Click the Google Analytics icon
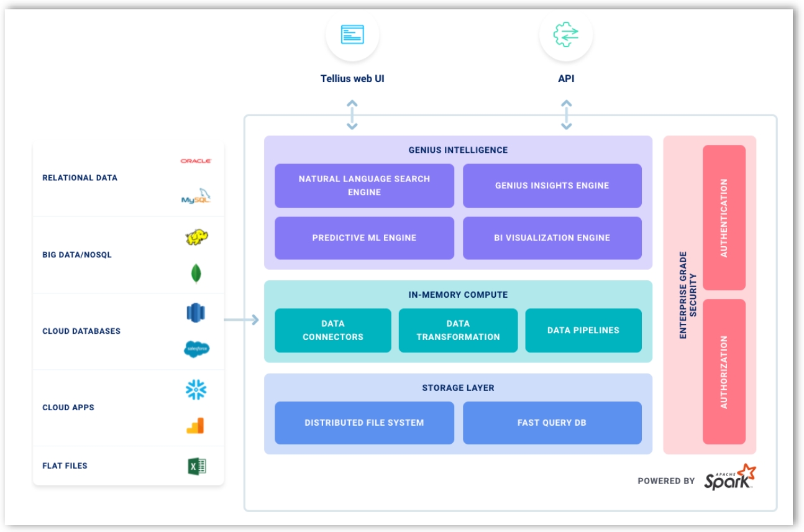The width and height of the screenshot is (804, 532). [x=196, y=426]
